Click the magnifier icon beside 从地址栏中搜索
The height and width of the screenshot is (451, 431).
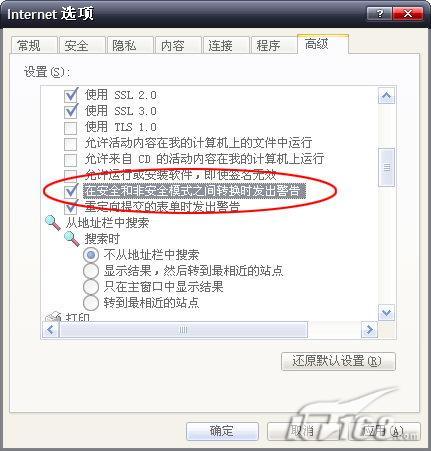53,223
